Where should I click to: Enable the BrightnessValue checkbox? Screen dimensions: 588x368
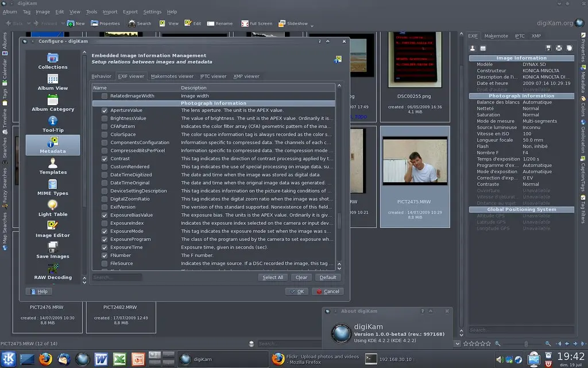point(105,118)
